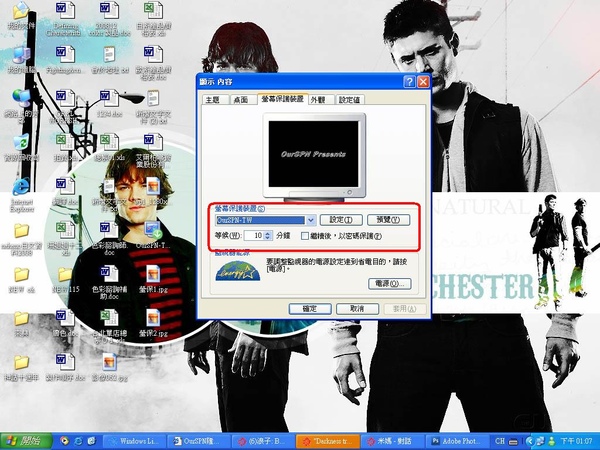
Task: Switch to the Darkness tr... taskbar window
Action: point(328,442)
